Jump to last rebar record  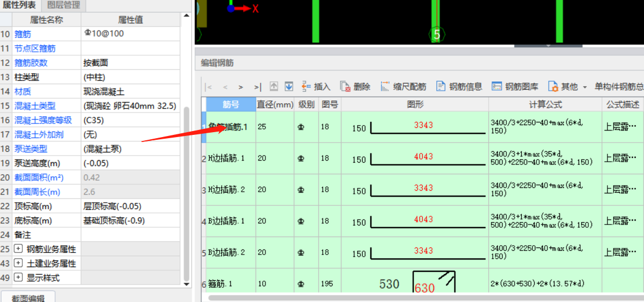pos(257,87)
